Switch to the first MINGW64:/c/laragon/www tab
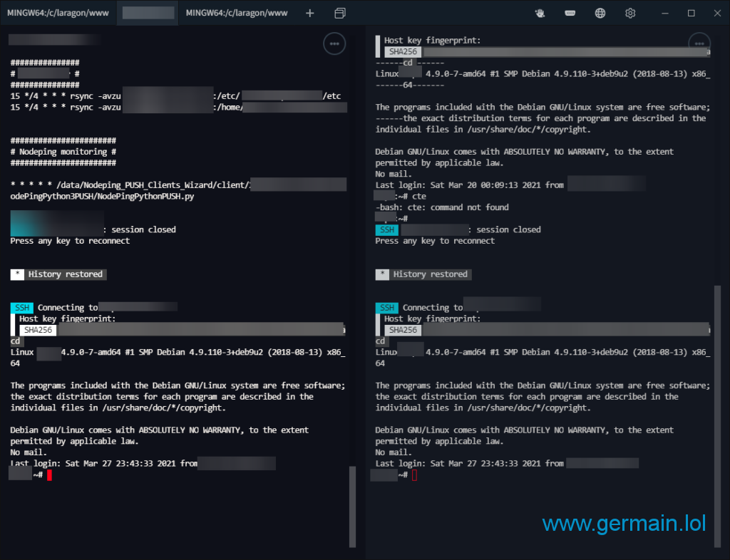The height and width of the screenshot is (560, 730). pos(58,13)
